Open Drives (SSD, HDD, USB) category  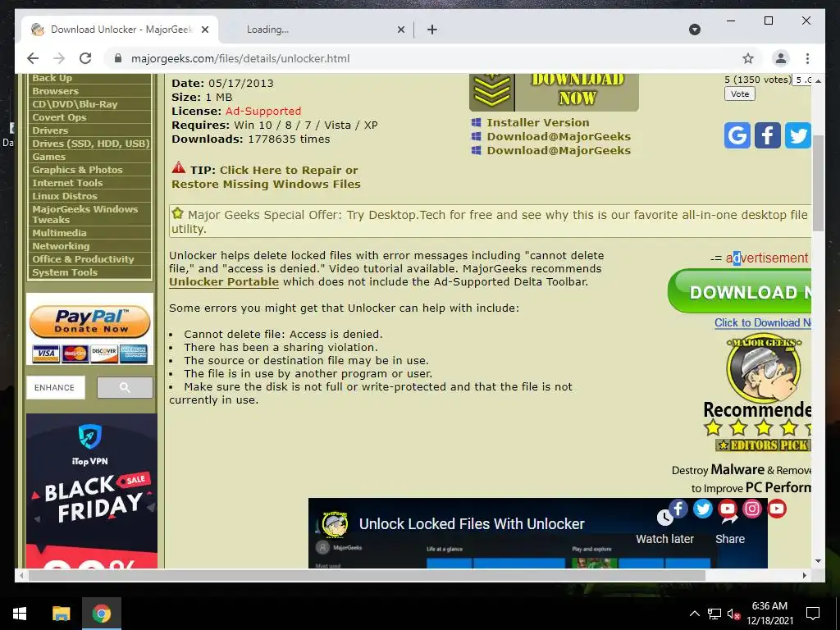(x=90, y=144)
